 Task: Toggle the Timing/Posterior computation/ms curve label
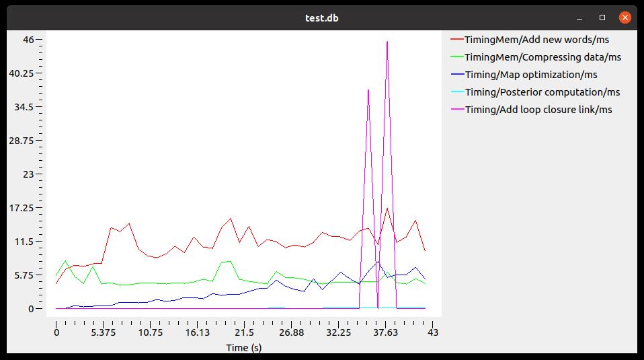(x=542, y=92)
